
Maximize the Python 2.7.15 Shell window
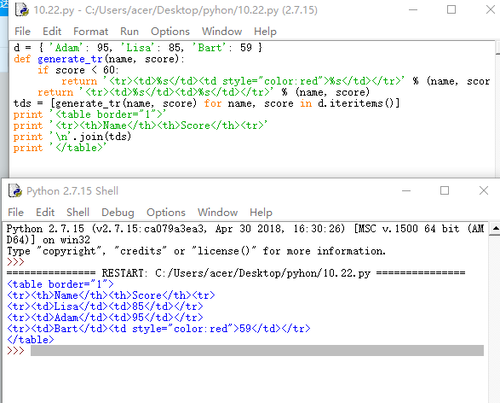point(444,191)
